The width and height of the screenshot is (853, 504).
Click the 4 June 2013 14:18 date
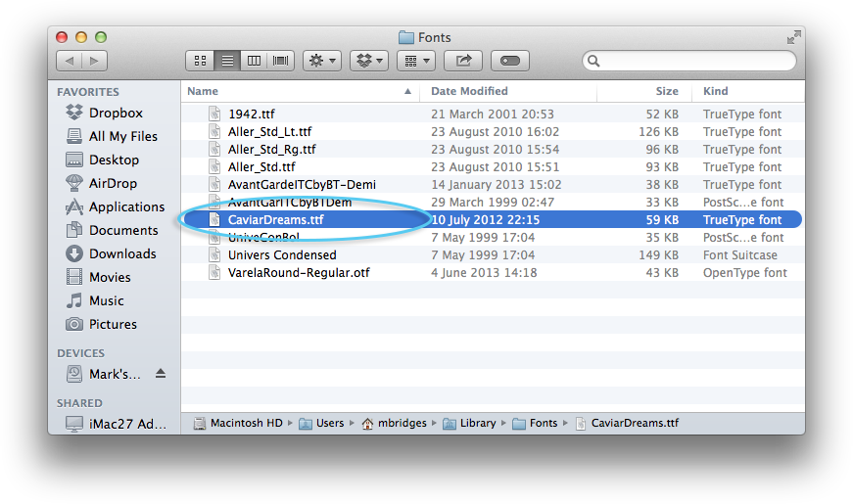tap(484, 273)
